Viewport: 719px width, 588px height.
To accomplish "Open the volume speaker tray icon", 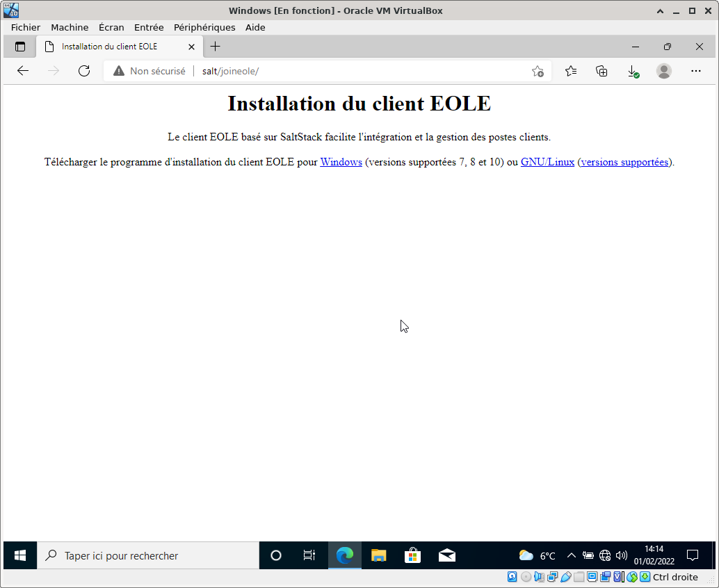I will tap(622, 555).
